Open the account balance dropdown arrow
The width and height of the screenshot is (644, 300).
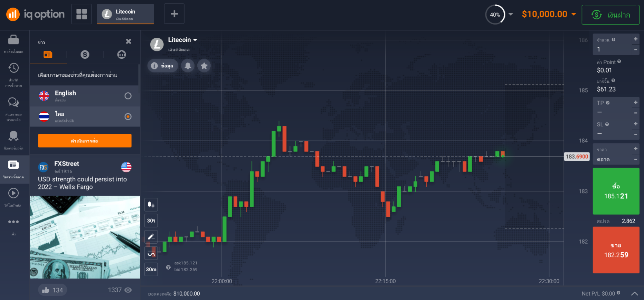tap(574, 14)
